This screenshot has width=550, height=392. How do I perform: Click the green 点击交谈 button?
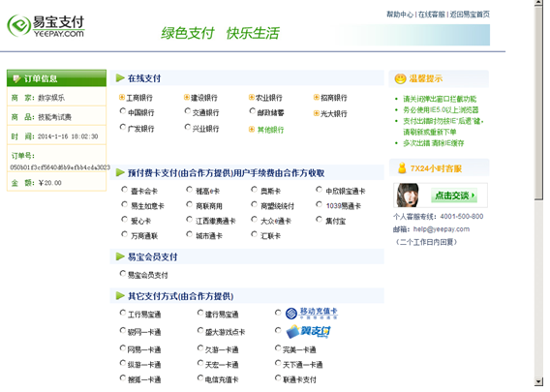[454, 196]
